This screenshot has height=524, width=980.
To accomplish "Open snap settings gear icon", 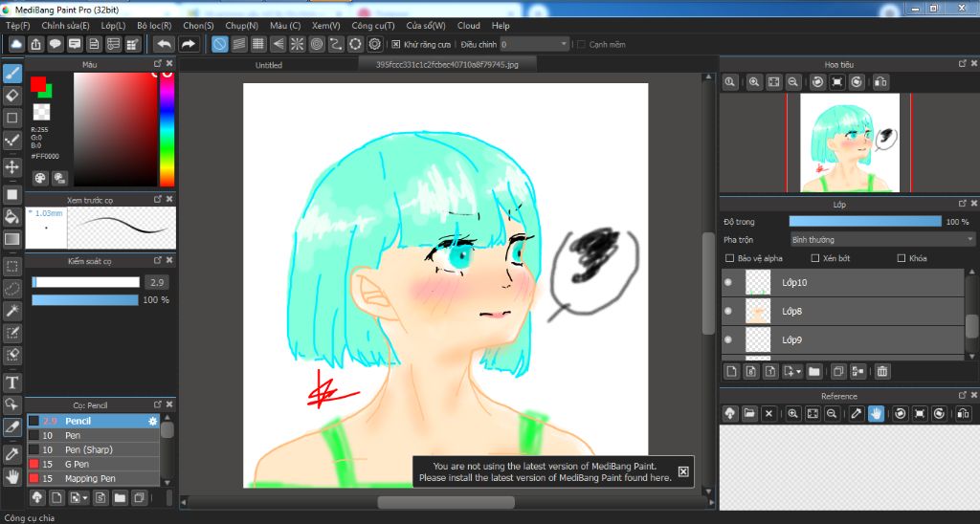I will (x=375, y=44).
